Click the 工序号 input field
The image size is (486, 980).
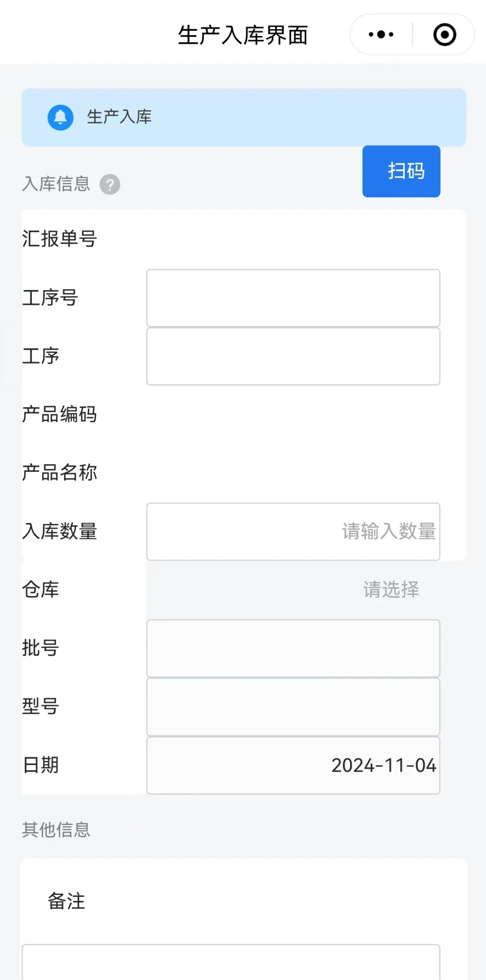[293, 298]
